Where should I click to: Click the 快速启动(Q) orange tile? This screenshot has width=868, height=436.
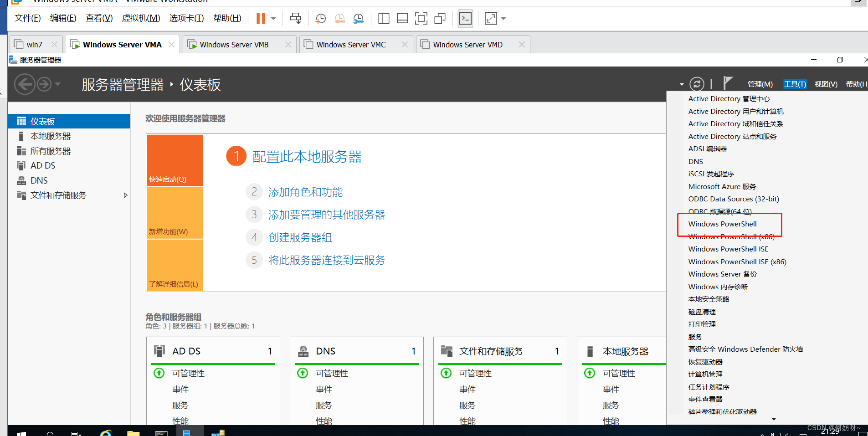[x=175, y=160]
